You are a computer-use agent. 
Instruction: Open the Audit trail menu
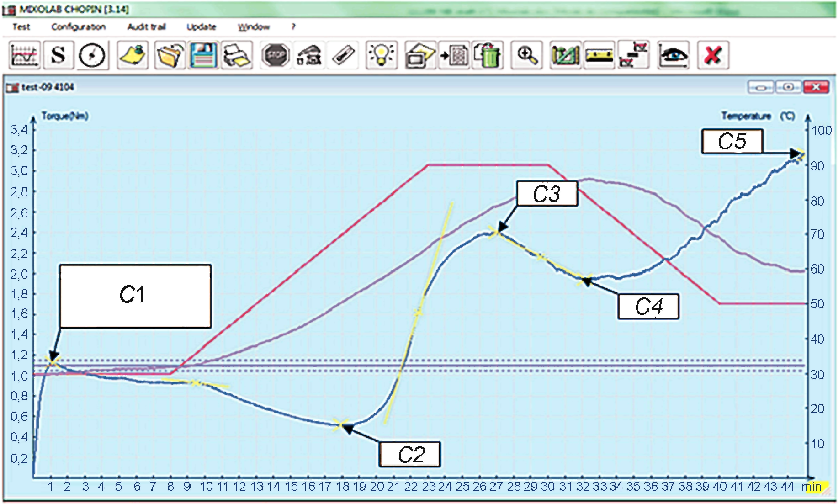[146, 27]
